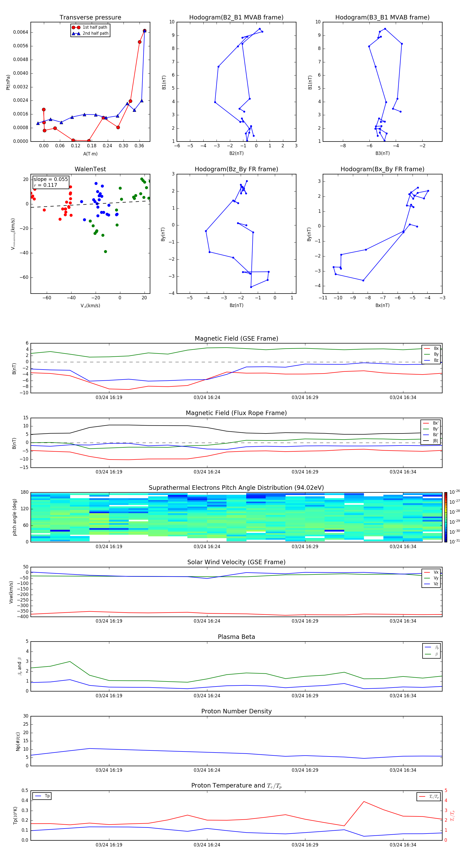
Task: Click "03/24 16:19" tick under the GSE magnetic field plot
Action: pyautogui.click(x=109, y=398)
